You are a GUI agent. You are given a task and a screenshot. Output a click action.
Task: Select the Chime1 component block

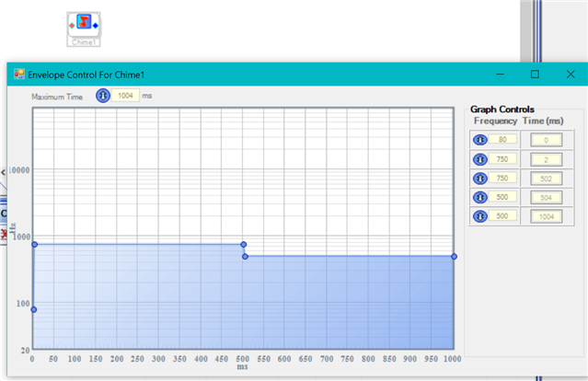point(84,29)
